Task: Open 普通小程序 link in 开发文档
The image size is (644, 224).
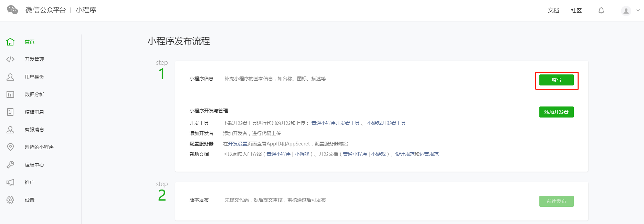Action: [x=355, y=154]
